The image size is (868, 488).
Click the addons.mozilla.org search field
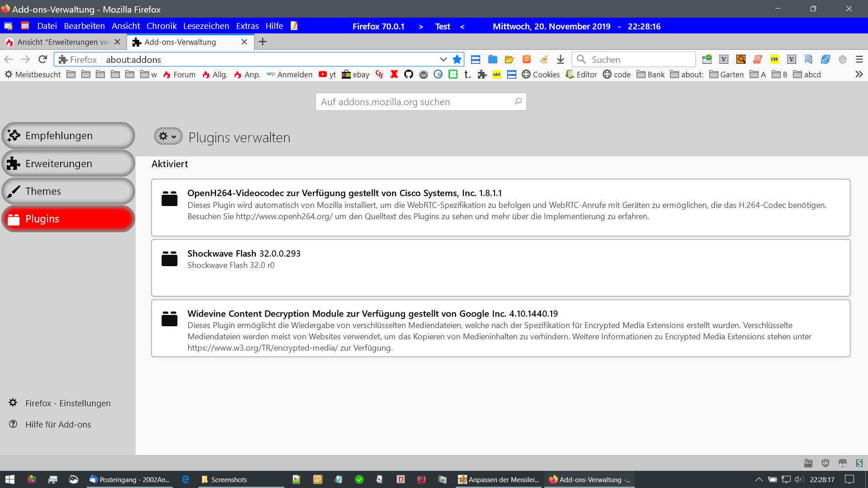[x=416, y=102]
